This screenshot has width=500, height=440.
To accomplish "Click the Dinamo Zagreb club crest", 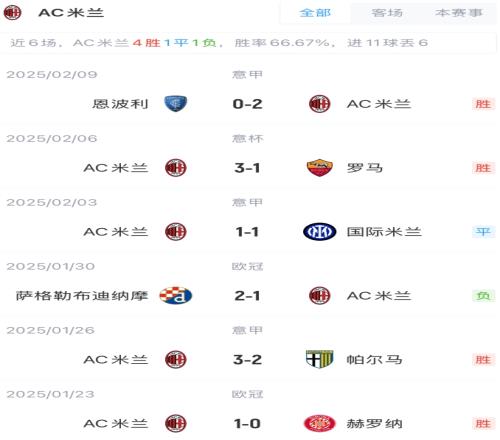I will point(176,296).
